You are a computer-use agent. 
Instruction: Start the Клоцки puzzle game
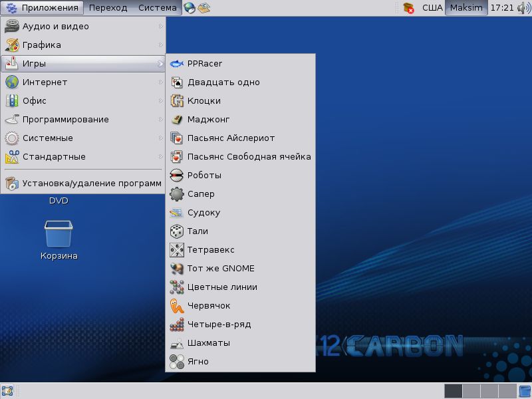[240, 101]
